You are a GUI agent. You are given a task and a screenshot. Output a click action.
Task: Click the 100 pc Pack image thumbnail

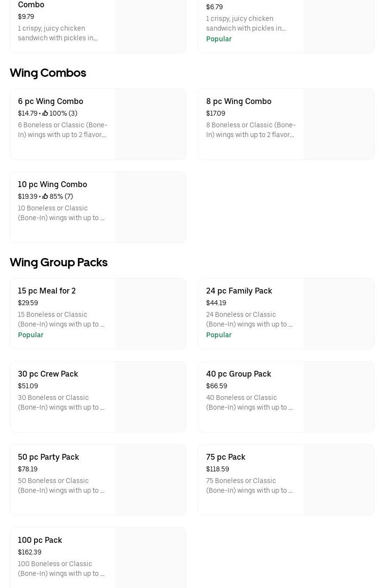pos(150,559)
